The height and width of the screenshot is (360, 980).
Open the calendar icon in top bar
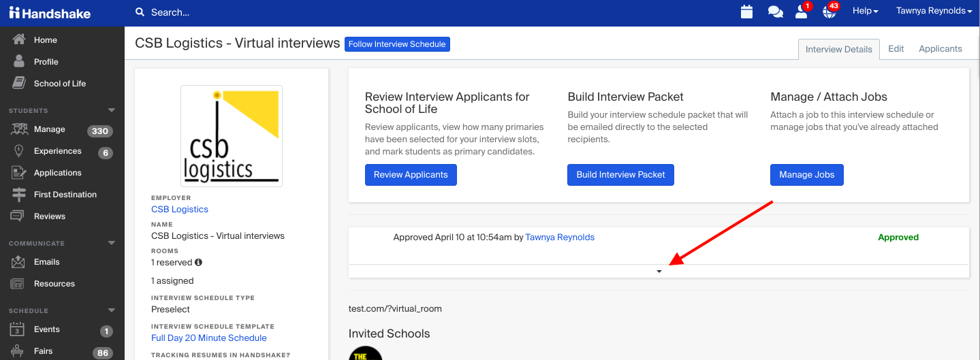pyautogui.click(x=746, y=12)
